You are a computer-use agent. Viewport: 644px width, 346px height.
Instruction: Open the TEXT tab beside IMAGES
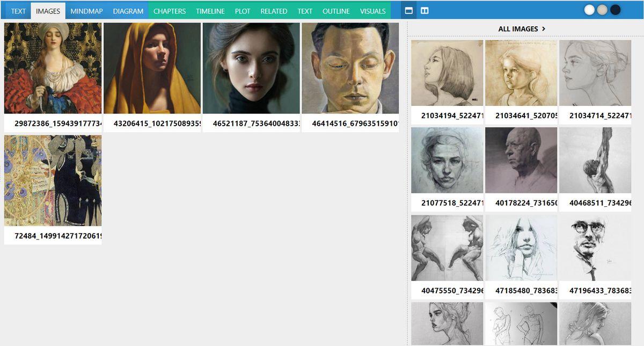pyautogui.click(x=18, y=11)
